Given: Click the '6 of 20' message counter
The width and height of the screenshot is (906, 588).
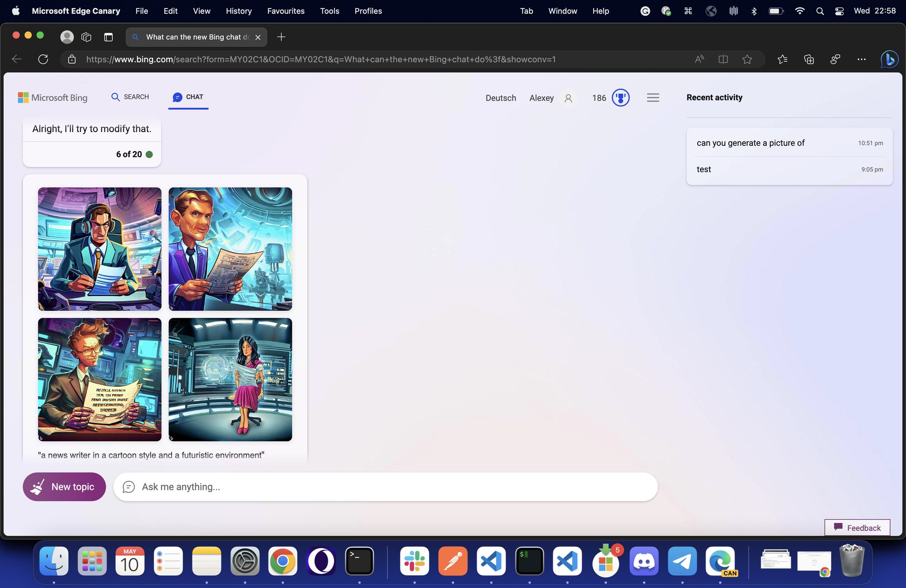Looking at the screenshot, I should (129, 154).
